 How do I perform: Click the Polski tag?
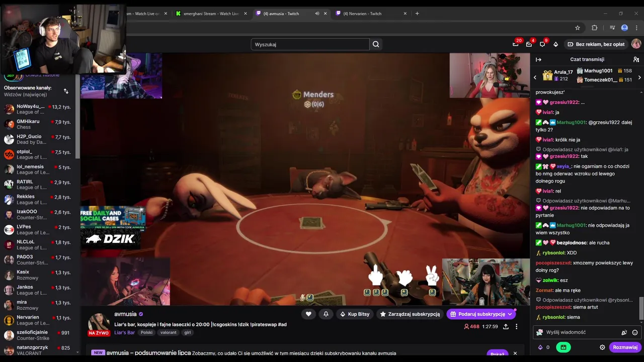coord(146,332)
